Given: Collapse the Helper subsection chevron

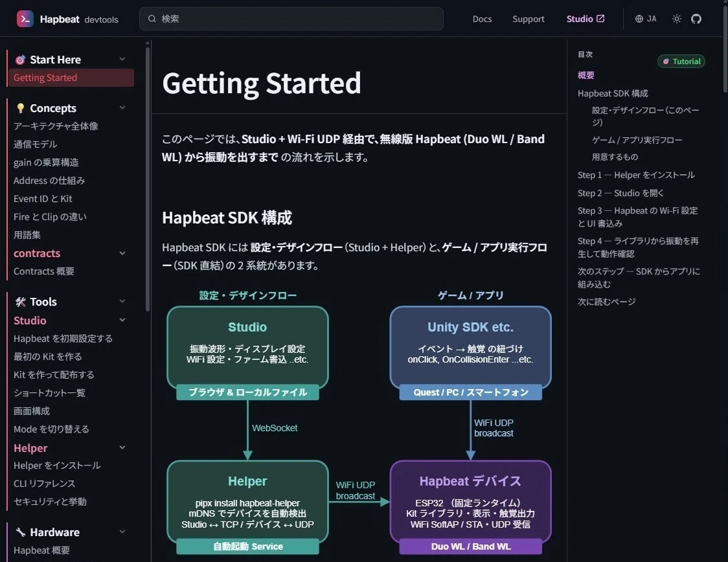Looking at the screenshot, I should (x=122, y=448).
